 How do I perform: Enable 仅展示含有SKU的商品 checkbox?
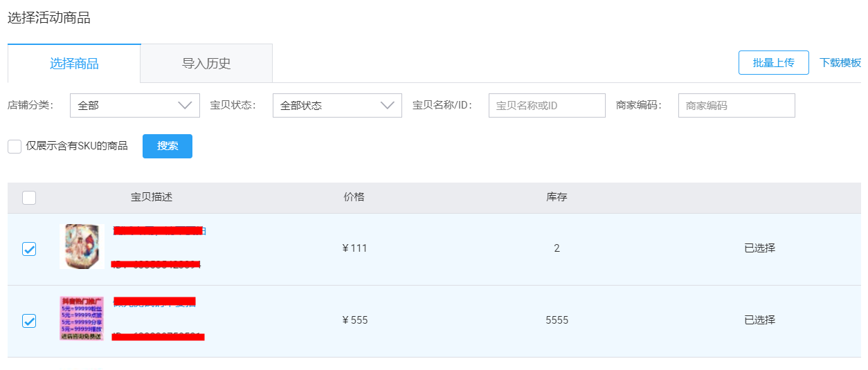coord(15,146)
